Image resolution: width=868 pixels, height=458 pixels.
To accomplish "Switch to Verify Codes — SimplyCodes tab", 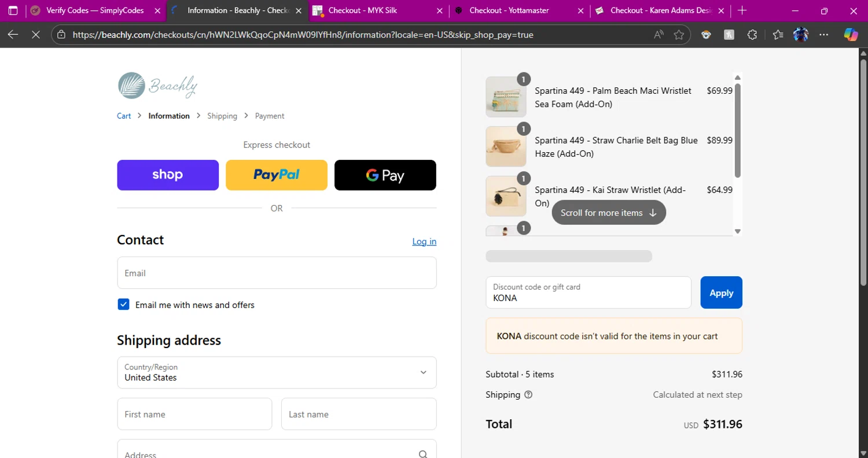I will tap(95, 10).
